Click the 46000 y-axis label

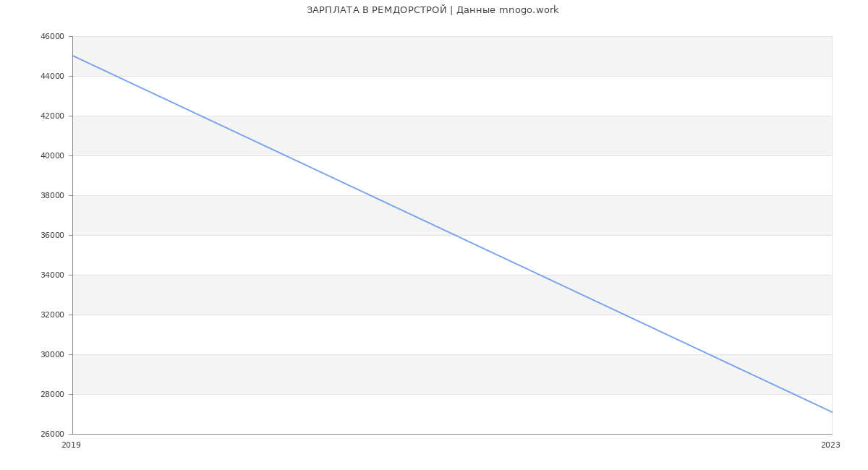pyautogui.click(x=54, y=37)
